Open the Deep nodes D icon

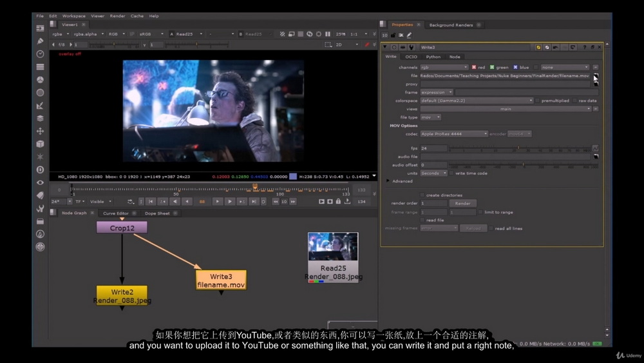pyautogui.click(x=40, y=170)
